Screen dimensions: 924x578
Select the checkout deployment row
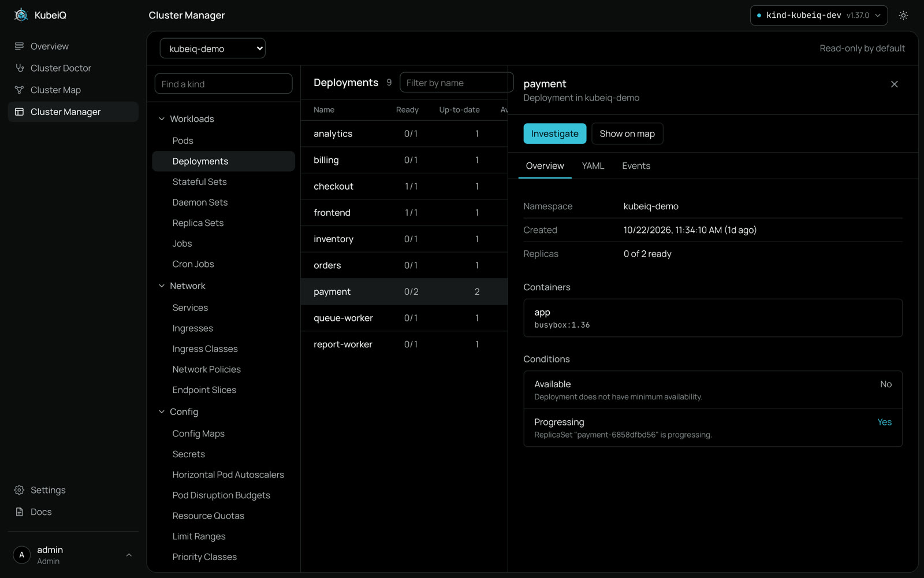[404, 186]
